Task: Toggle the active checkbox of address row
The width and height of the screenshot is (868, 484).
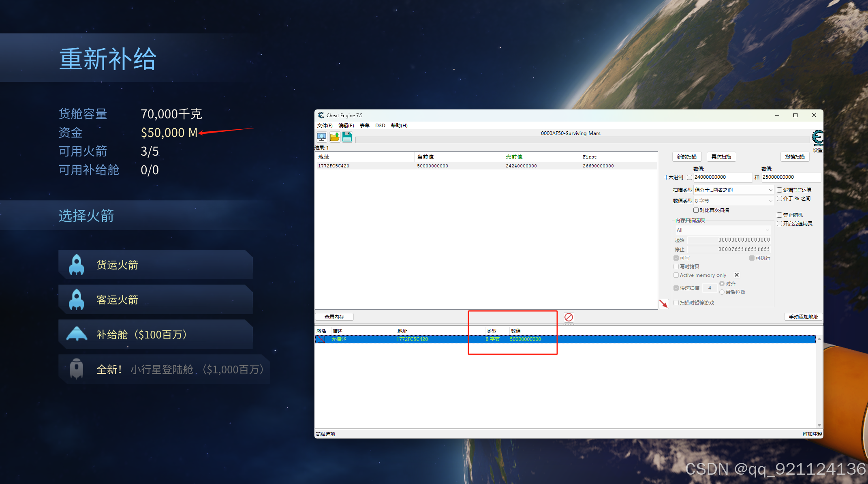Action: (x=321, y=339)
